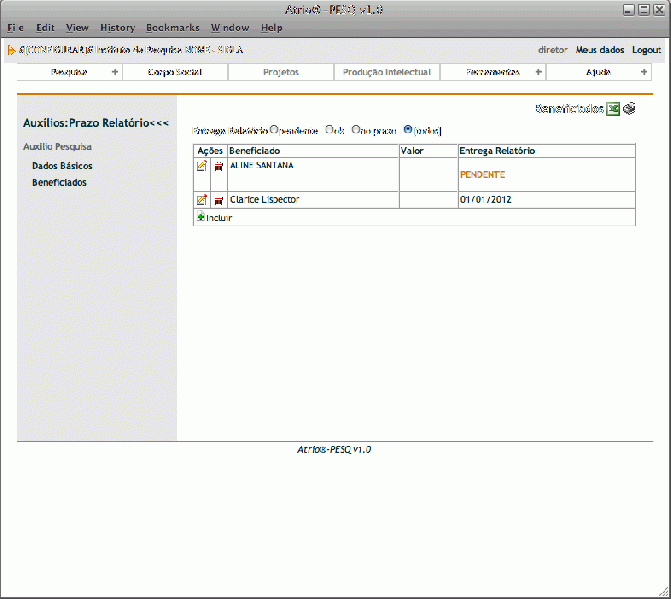Select the no prazo radio button

355,130
